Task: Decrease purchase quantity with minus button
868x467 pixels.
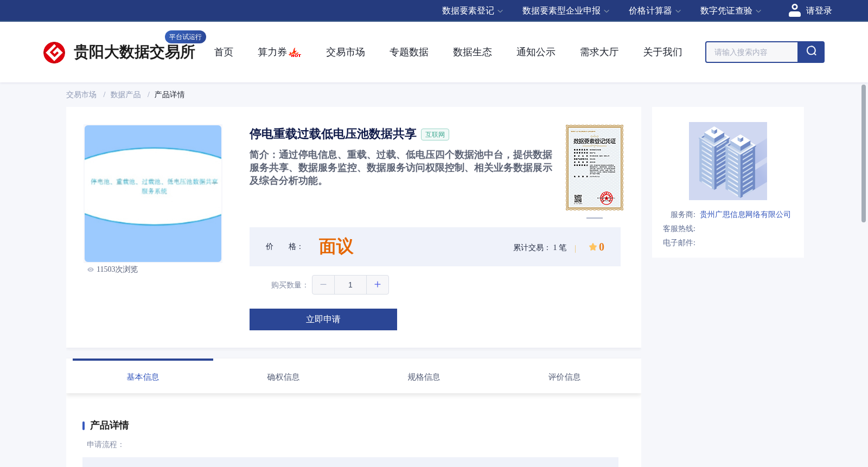Action: pyautogui.click(x=323, y=285)
